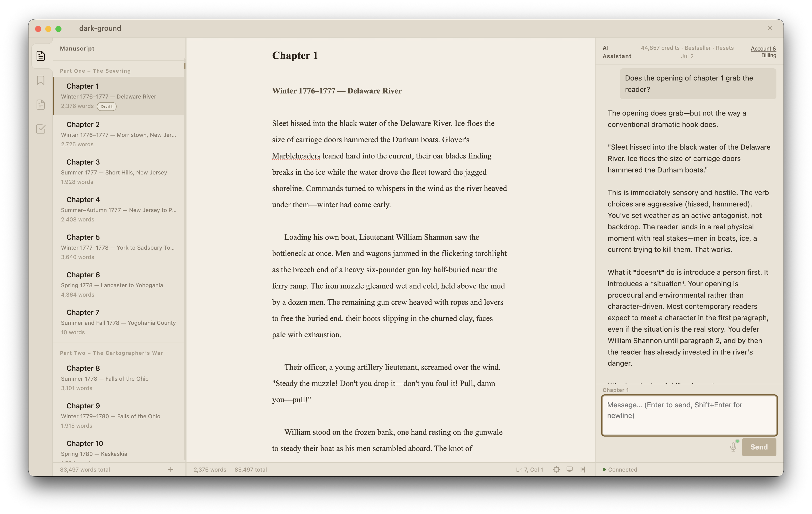This screenshot has height=514, width=812.
Task: Click the Chapter 1 context label above message box
Action: point(616,390)
